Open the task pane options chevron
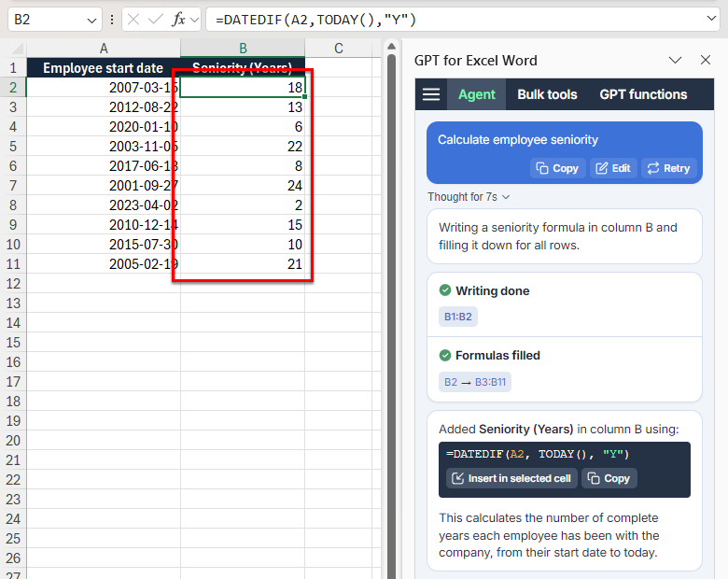The width and height of the screenshot is (728, 579). [675, 60]
